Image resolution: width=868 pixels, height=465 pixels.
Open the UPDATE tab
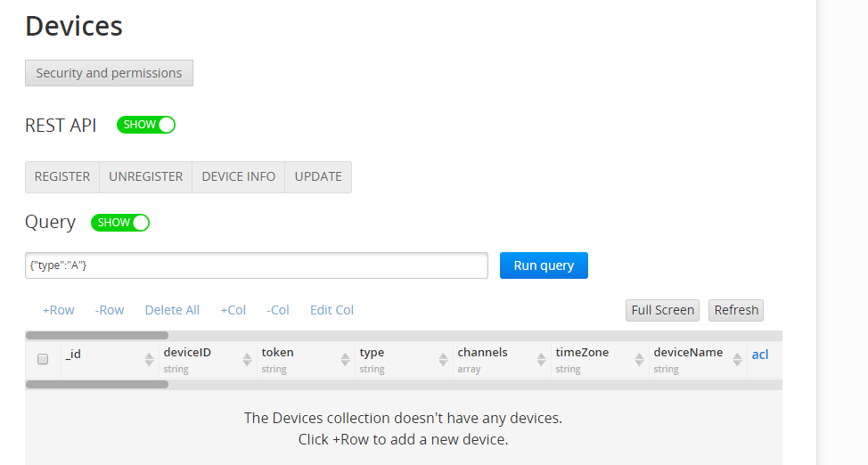tap(318, 177)
